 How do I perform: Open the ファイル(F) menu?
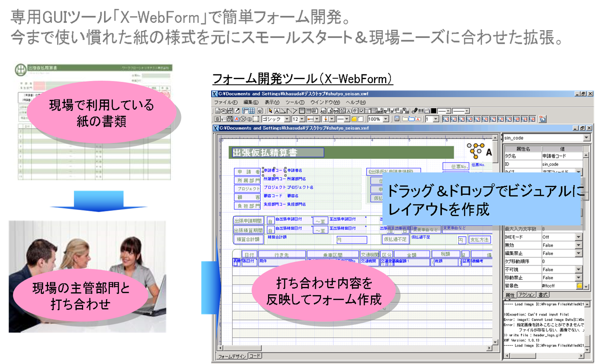coord(226,102)
